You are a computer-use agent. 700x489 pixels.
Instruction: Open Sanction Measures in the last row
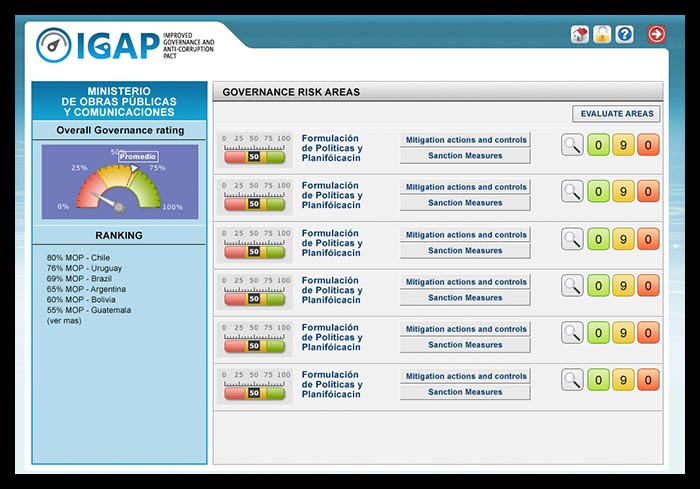pyautogui.click(x=465, y=392)
